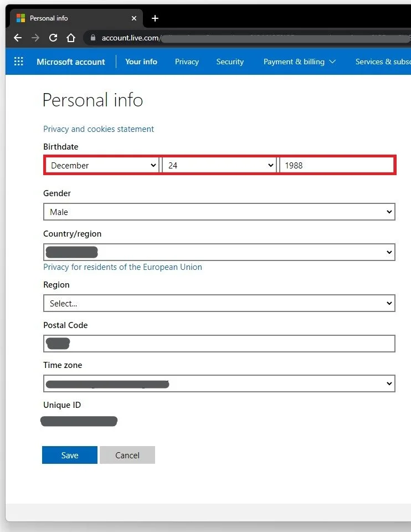The width and height of the screenshot is (411, 532).
Task: Expand the Payment & billing menu
Action: point(300,62)
